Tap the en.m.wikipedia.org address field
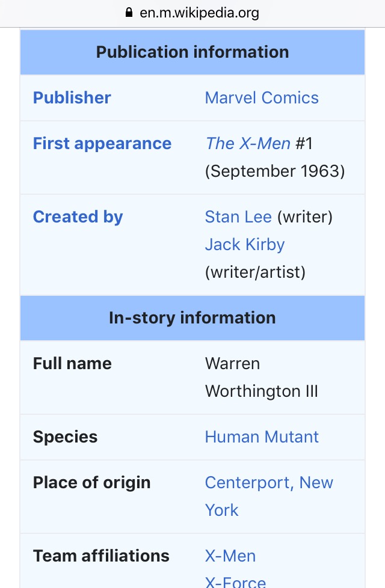 (x=199, y=13)
